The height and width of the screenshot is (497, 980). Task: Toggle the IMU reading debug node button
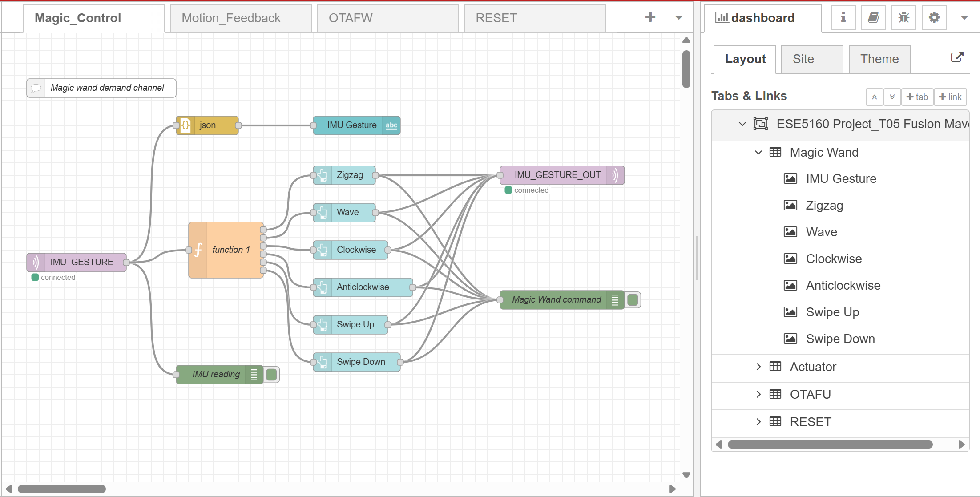[x=271, y=375]
